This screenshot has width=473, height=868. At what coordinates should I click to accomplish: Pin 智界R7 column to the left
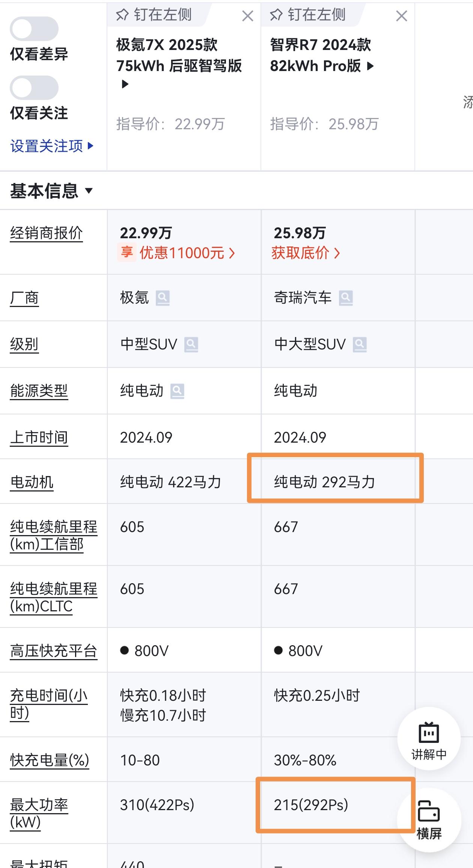click(x=308, y=15)
